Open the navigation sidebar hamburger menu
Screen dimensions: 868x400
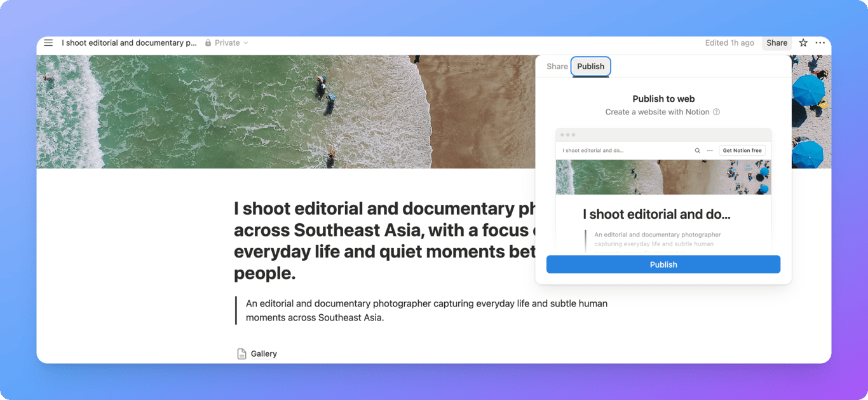(x=48, y=43)
